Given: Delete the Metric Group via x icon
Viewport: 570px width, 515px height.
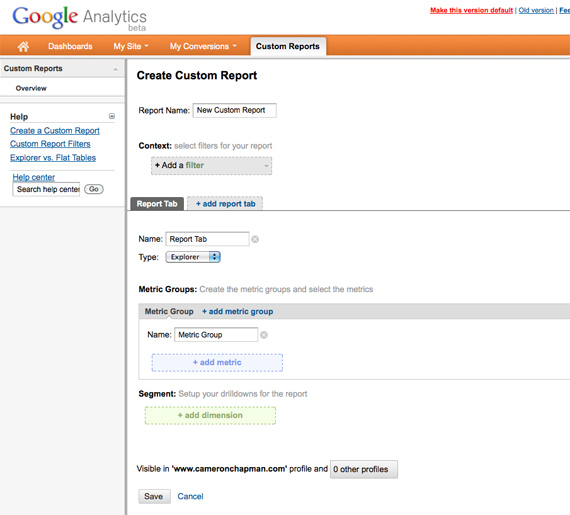Looking at the screenshot, I should (x=264, y=335).
